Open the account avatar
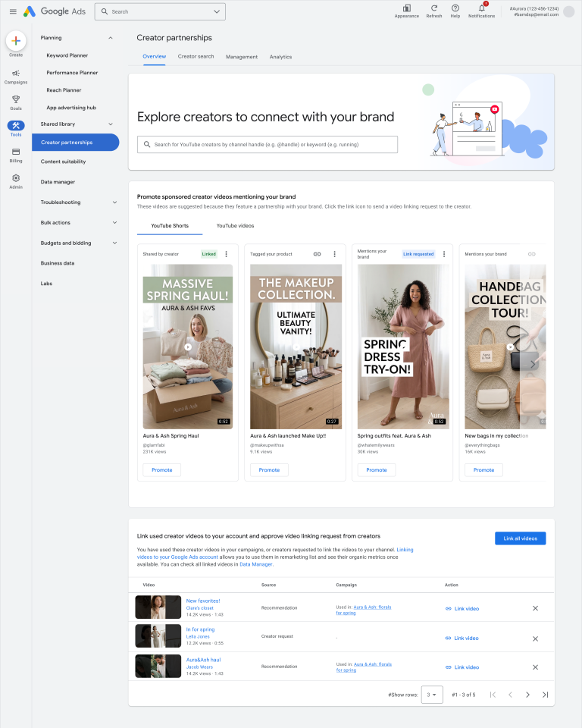This screenshot has width=582, height=728. click(x=569, y=11)
